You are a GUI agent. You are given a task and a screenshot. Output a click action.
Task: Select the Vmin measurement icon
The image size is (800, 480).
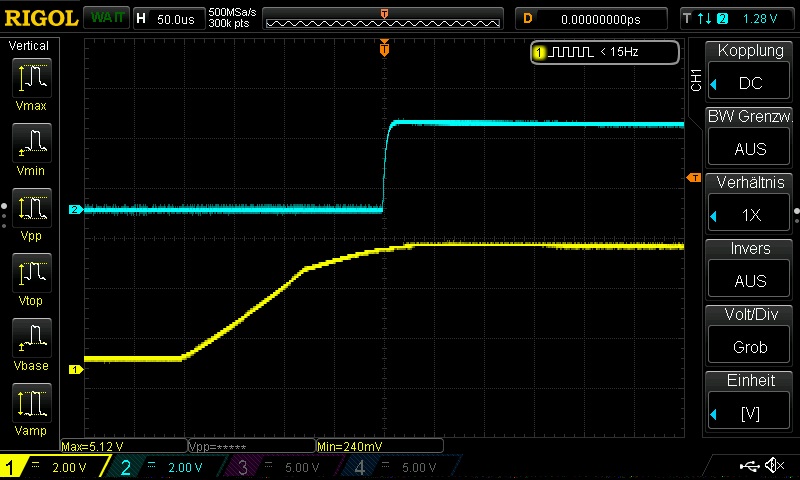coord(32,143)
